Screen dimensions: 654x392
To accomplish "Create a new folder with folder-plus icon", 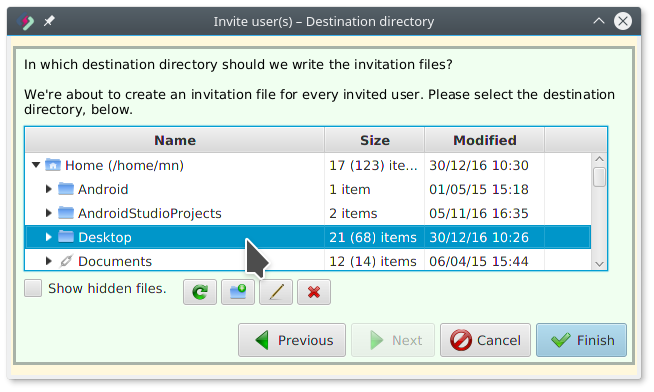I will click(x=238, y=292).
